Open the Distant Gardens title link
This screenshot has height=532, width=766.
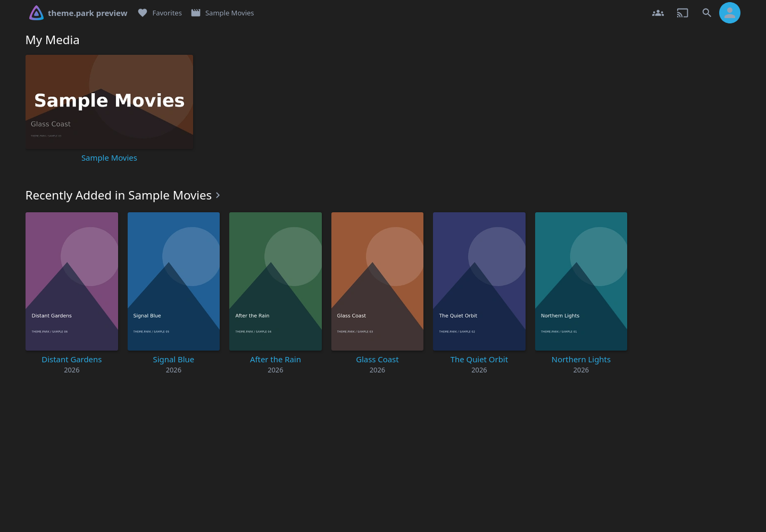click(x=72, y=360)
